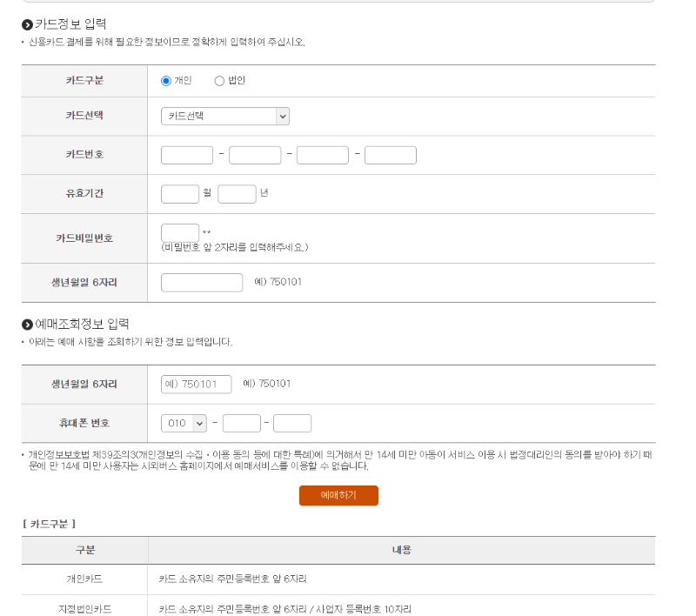Image resolution: width=696 pixels, height=616 pixels.
Task: Click the dropdown arrow on 카드선택 combo box
Action: (x=284, y=116)
